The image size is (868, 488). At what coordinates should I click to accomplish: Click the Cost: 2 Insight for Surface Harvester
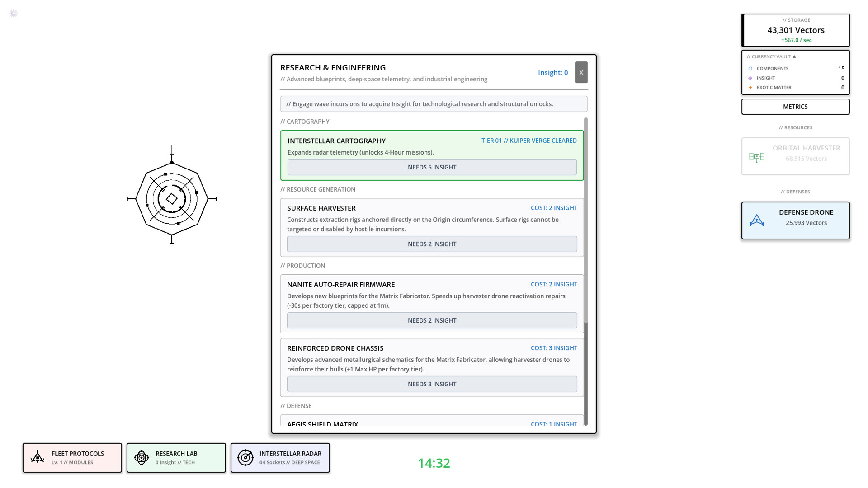pyautogui.click(x=554, y=208)
